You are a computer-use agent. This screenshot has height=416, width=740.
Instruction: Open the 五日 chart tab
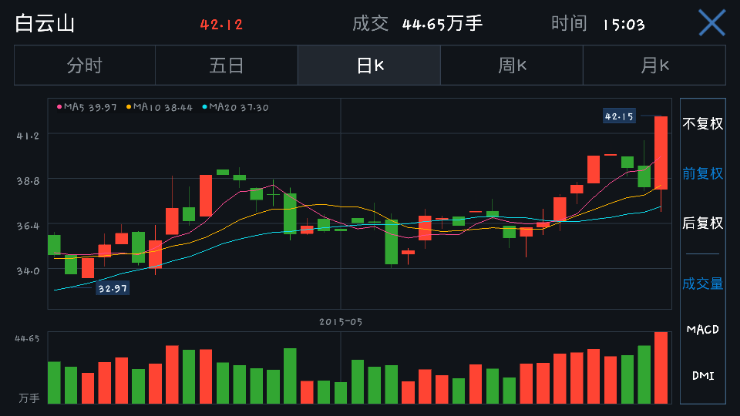pyautogui.click(x=227, y=66)
